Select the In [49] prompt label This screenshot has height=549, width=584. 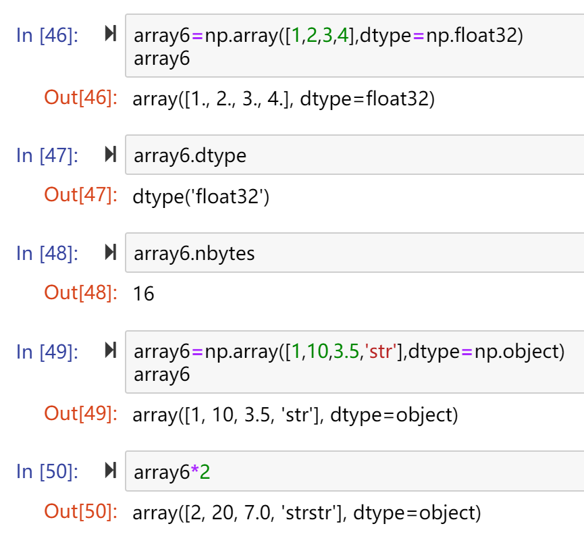(47, 352)
